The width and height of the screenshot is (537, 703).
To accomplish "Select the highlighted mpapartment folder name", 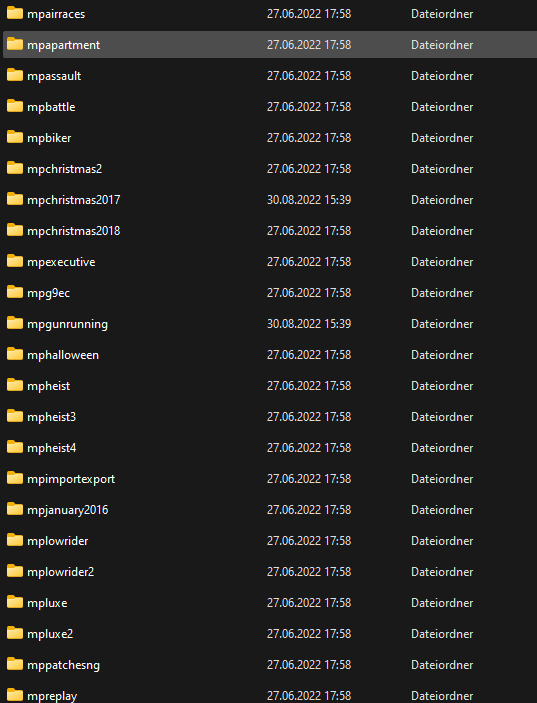I will click(63, 45).
